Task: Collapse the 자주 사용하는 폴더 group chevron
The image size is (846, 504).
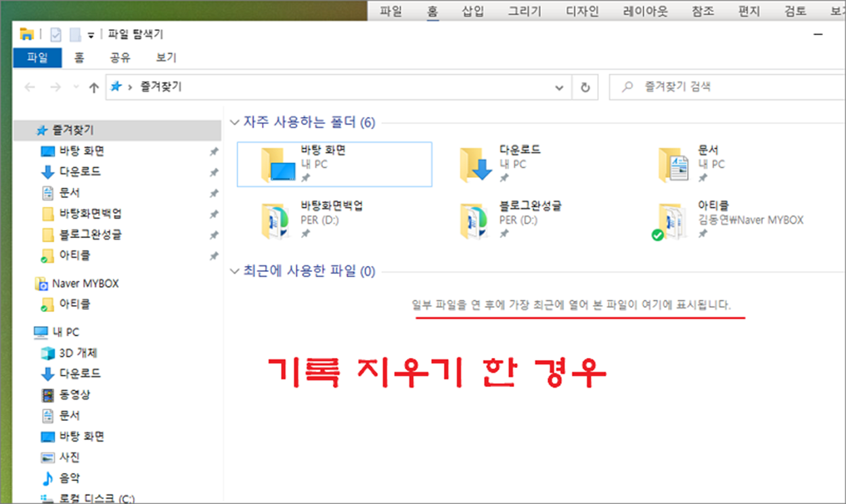Action: click(234, 122)
